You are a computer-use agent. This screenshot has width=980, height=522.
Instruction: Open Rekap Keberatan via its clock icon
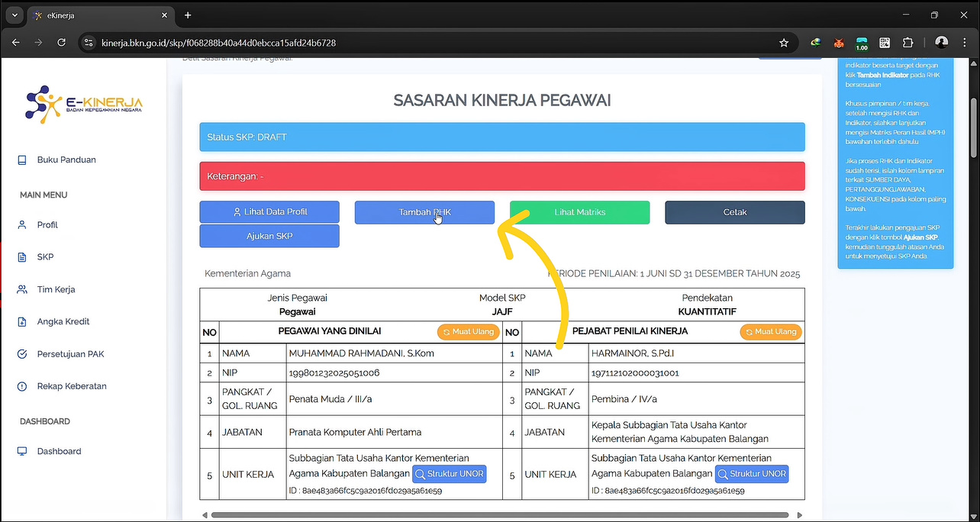22,385
